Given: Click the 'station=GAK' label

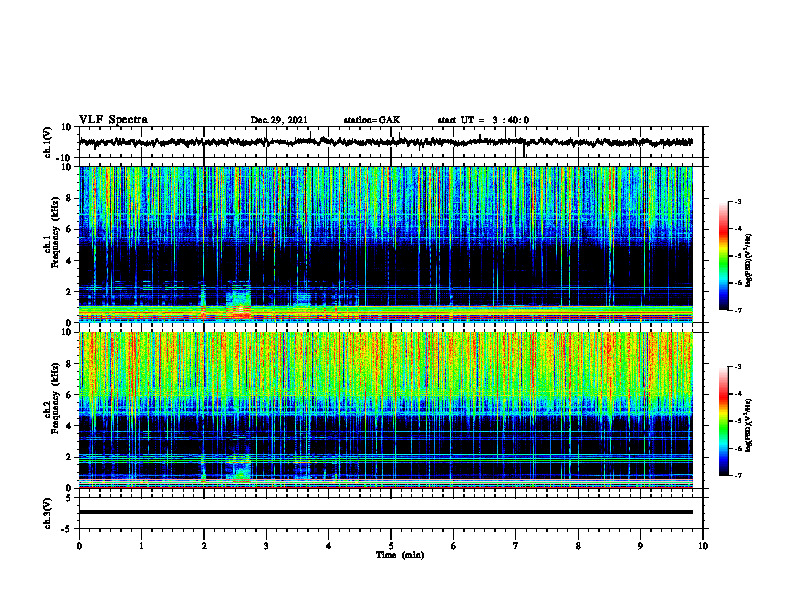Looking at the screenshot, I should point(372,120).
